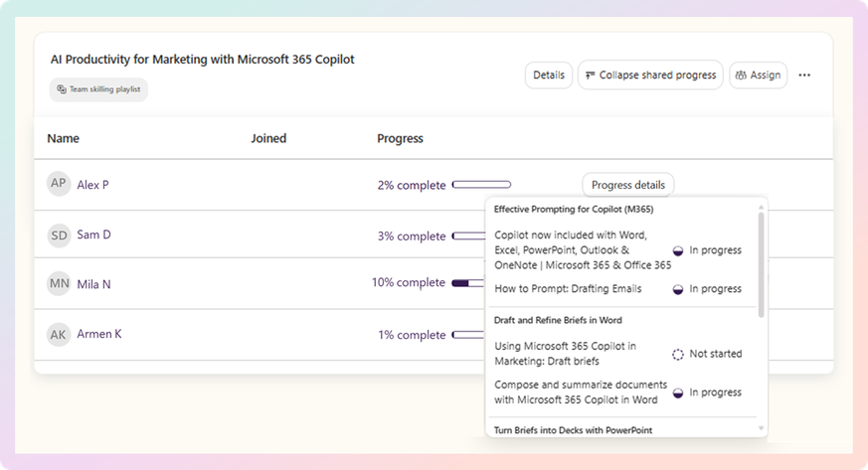Click the Progress column header
Screen dimensions: 868x470
pyautogui.click(x=401, y=139)
